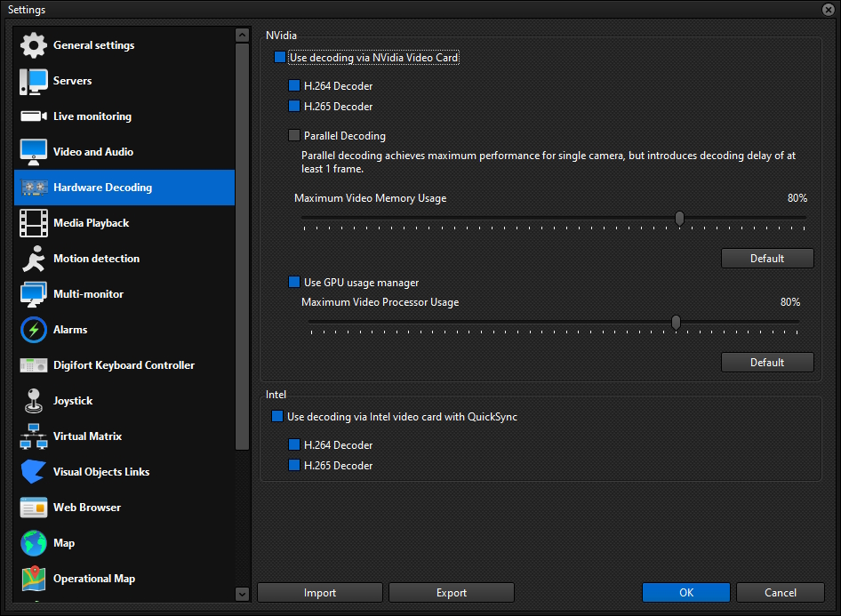Toggle H.264 Decoder checkbox in Intel section
This screenshot has width=841, height=616.
point(294,445)
